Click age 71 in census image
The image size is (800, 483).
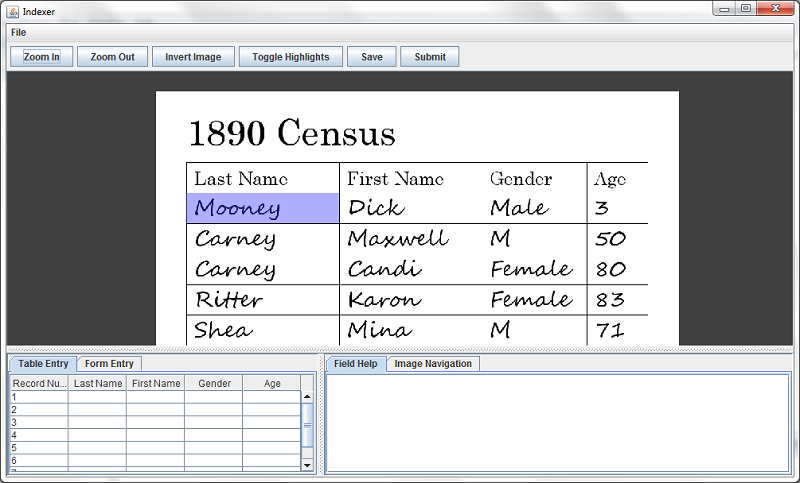click(x=610, y=331)
